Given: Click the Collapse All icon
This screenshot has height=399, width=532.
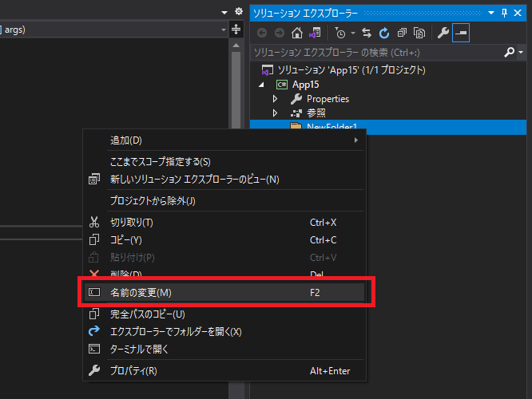Looking at the screenshot, I should point(400,33).
